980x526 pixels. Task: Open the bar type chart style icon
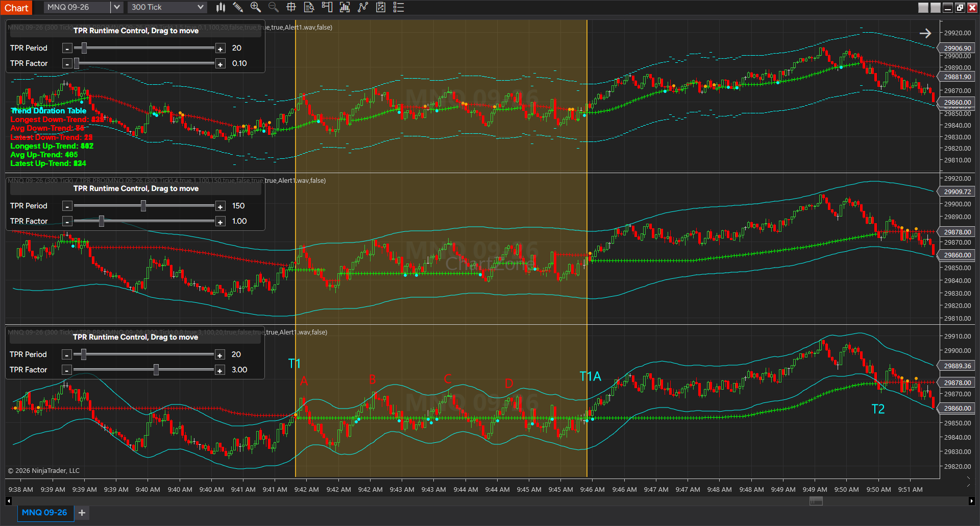220,7
